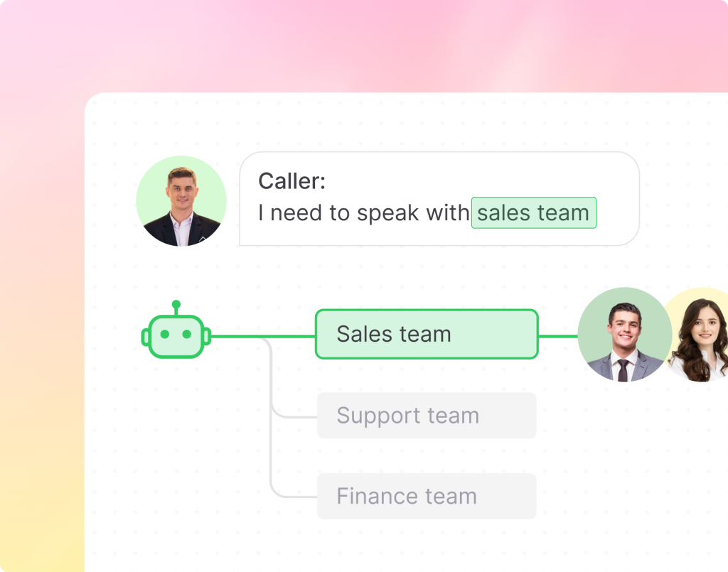The height and width of the screenshot is (572, 728).
Task: Select the male sales agent avatar
Action: click(x=623, y=335)
